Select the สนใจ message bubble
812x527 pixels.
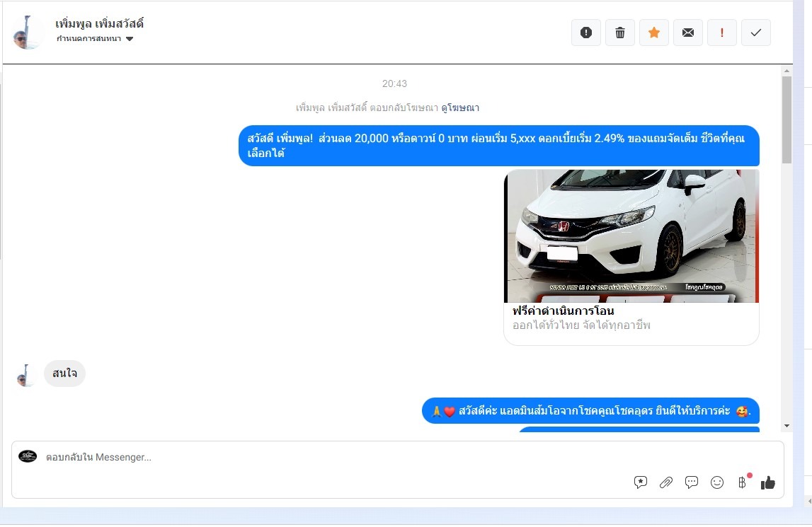click(64, 373)
